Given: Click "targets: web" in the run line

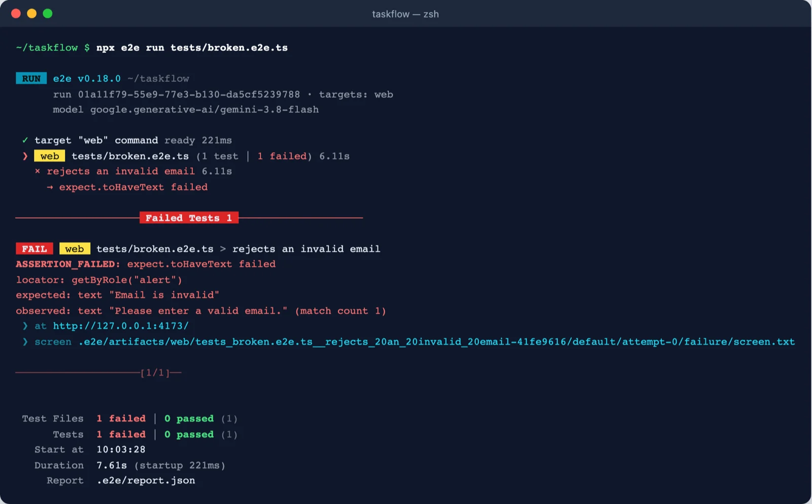Looking at the screenshot, I should 356,94.
